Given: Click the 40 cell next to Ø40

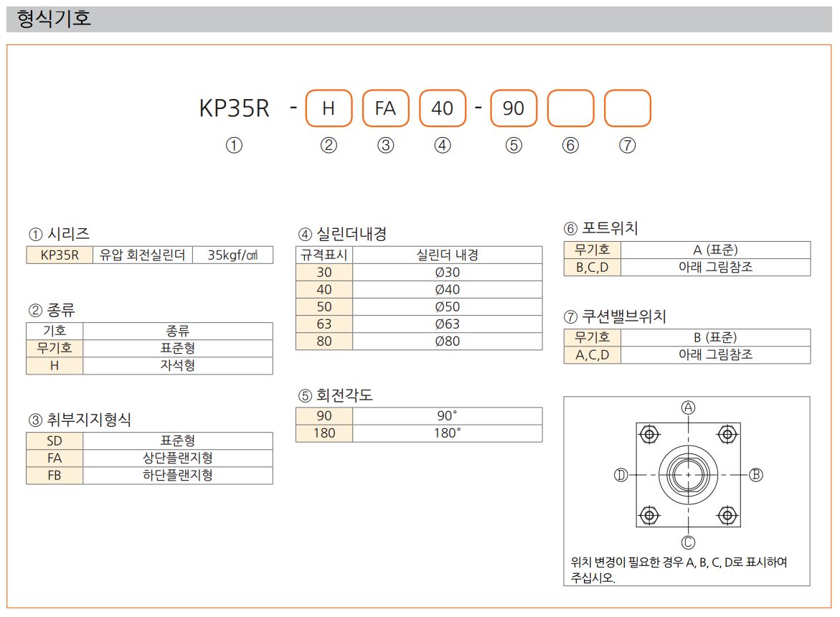Looking at the screenshot, I should 324,289.
